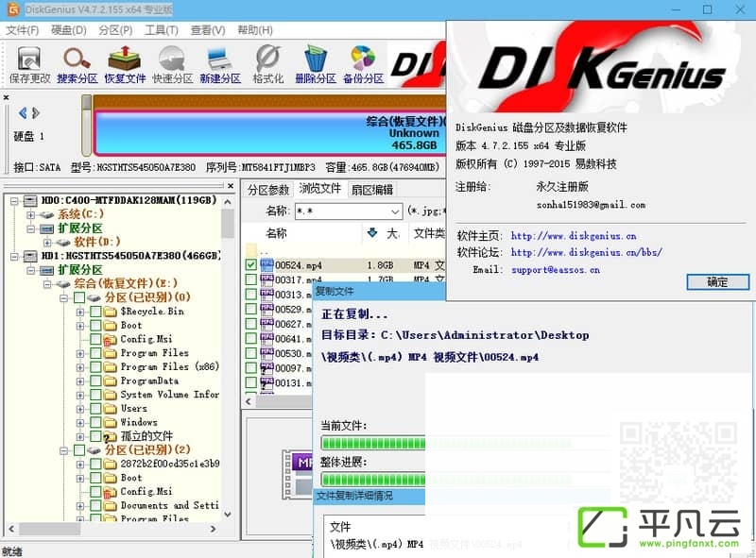Viewport: 756px width, 558px height.
Task: Click 确定 in the about dialog
Action: (717, 282)
